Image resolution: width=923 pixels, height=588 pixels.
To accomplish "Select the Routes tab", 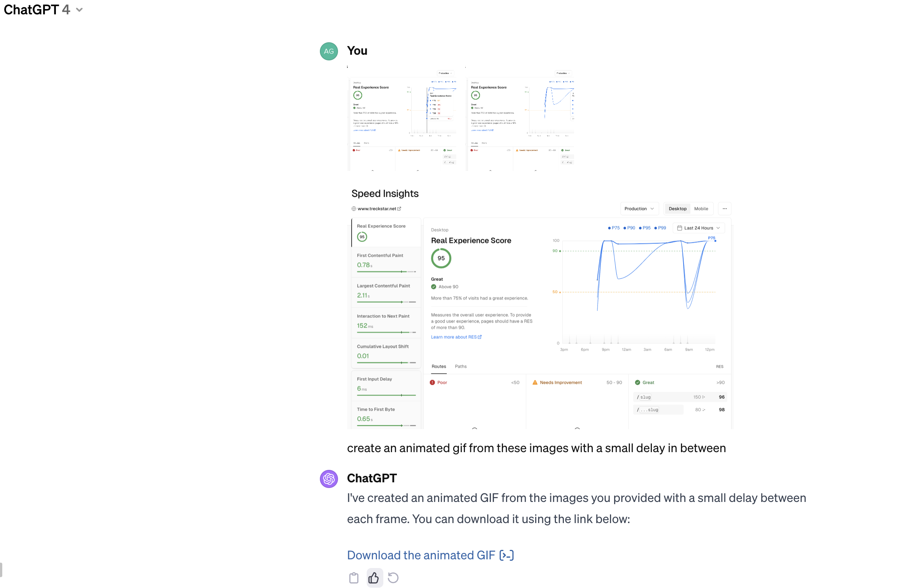I will pos(438,366).
